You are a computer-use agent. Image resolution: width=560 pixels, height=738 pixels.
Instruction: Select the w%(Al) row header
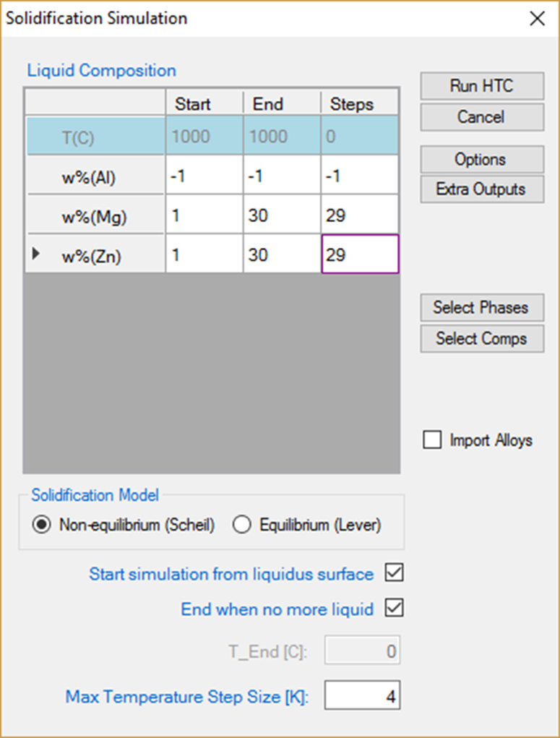(x=95, y=176)
